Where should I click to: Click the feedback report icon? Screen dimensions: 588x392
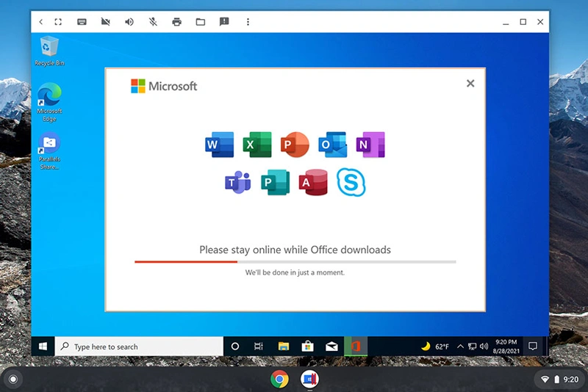click(224, 22)
